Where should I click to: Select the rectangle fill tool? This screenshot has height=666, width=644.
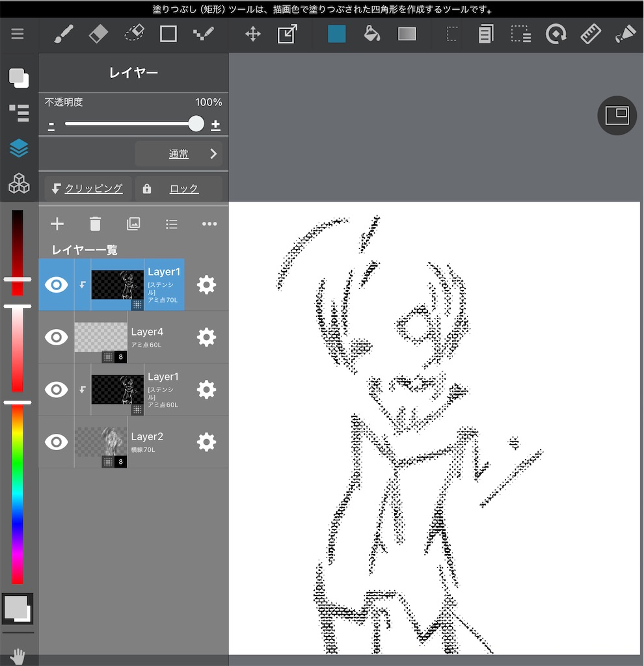[x=168, y=34]
